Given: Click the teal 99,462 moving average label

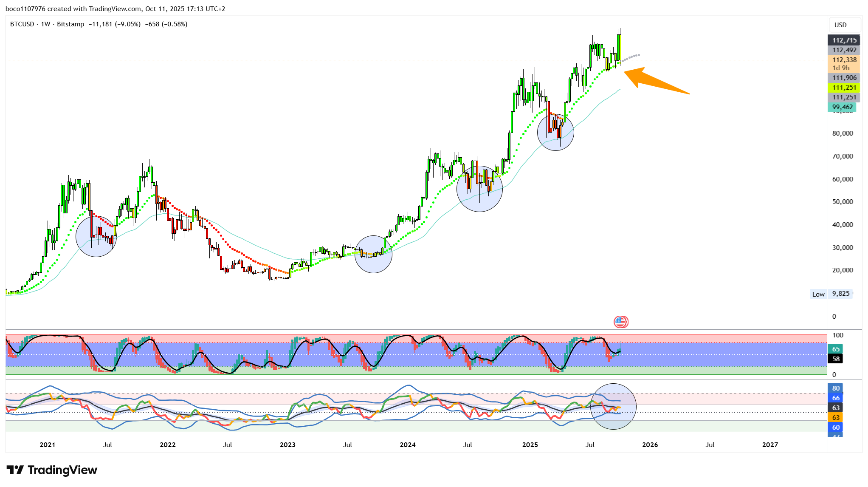Looking at the screenshot, I should coord(842,107).
